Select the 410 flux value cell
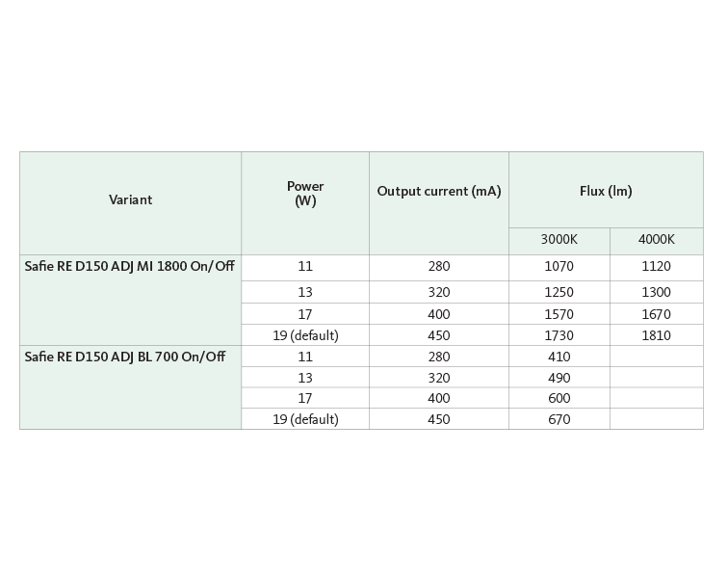 (x=559, y=357)
